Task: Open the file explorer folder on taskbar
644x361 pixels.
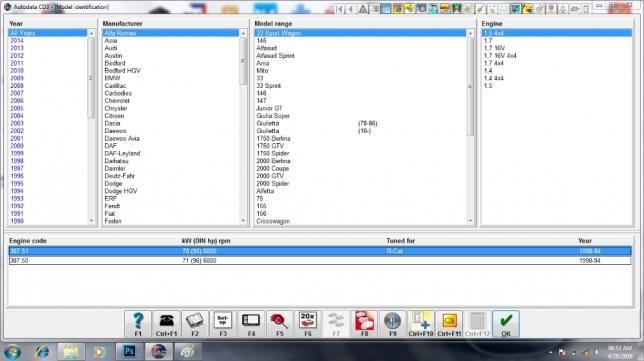Action: 71,352
